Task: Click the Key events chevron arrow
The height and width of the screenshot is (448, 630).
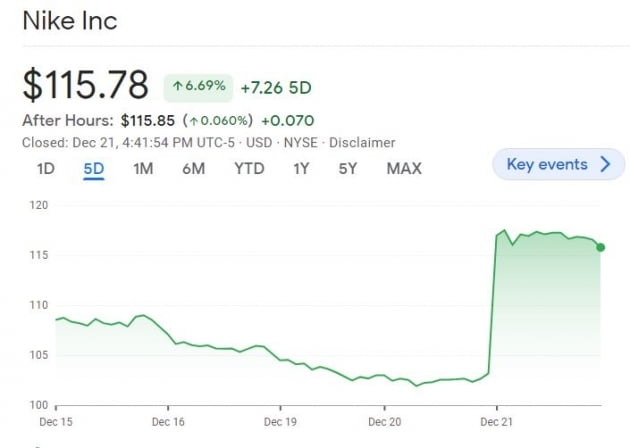Action: tap(605, 164)
